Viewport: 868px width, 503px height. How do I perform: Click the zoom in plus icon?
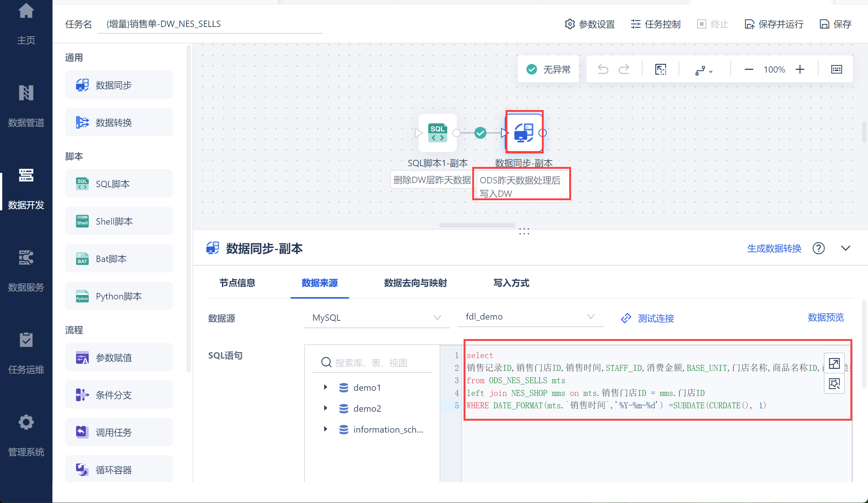pos(800,69)
